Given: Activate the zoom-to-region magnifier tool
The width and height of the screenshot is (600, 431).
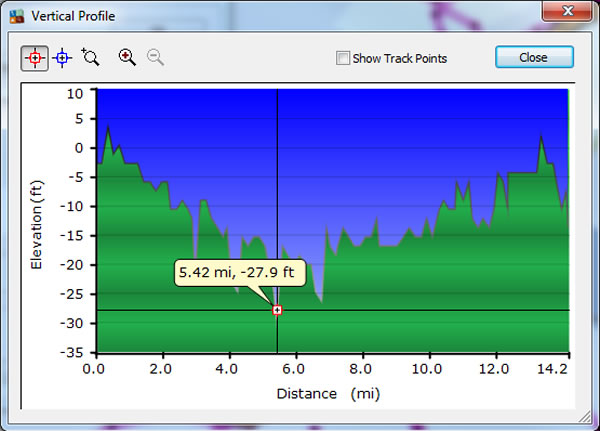Looking at the screenshot, I should (x=90, y=57).
